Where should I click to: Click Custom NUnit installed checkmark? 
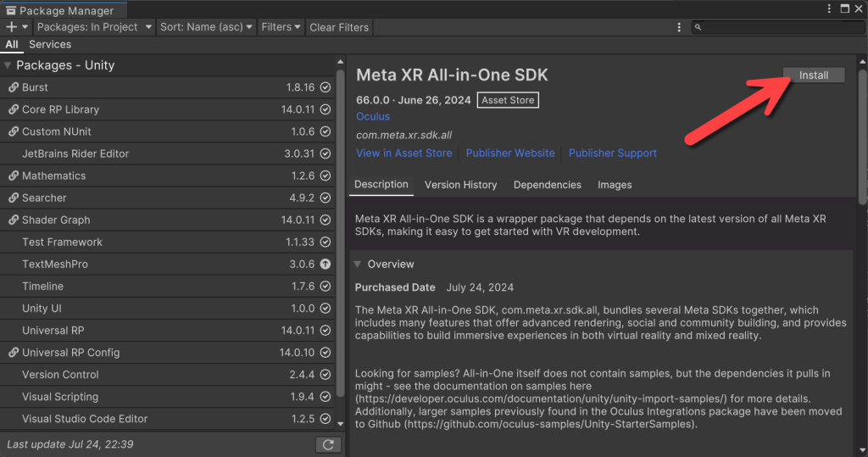point(325,131)
